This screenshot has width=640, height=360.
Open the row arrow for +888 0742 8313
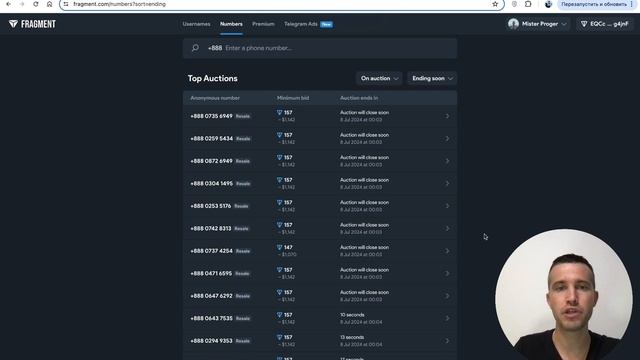[447, 229]
